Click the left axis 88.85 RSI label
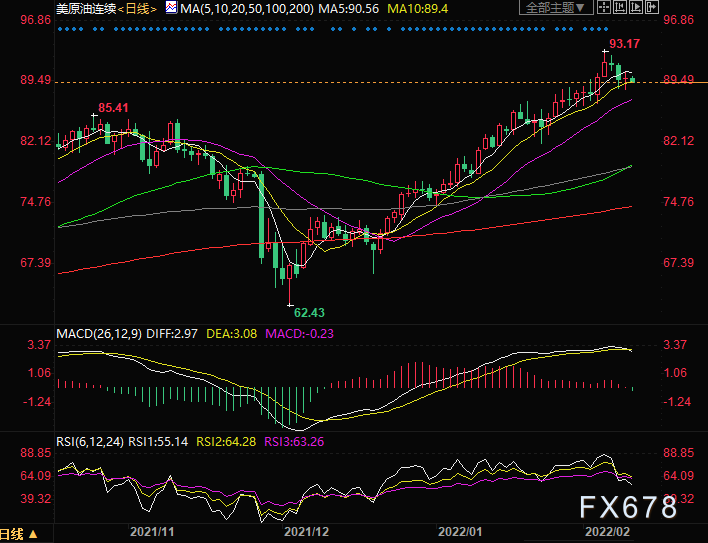The height and width of the screenshot is (543, 708). pyautogui.click(x=36, y=453)
